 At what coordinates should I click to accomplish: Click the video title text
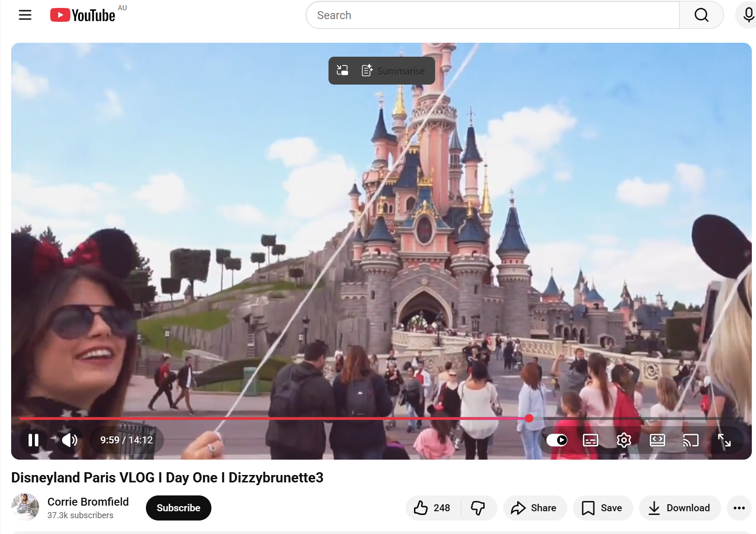[x=167, y=478]
